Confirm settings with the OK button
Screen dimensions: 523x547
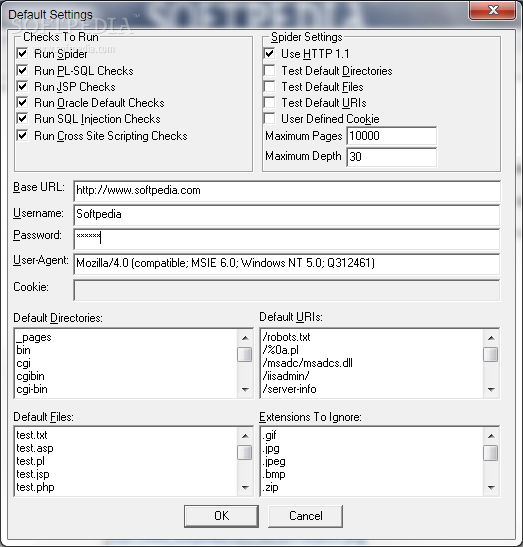(222, 516)
